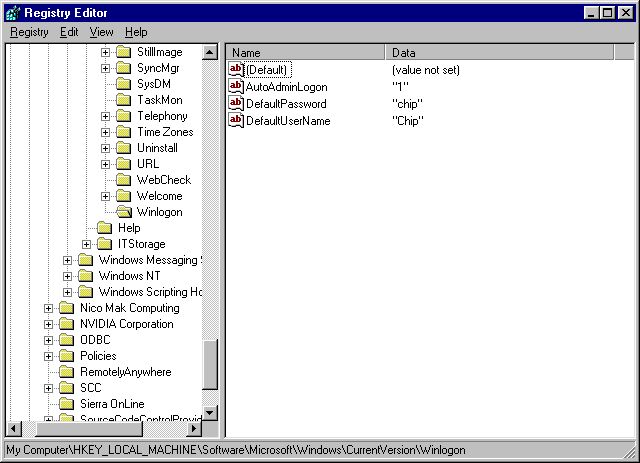Viewport: 640px width, 463px height.
Task: Select the AutoAdminLogon value name
Action: pyautogui.click(x=287, y=87)
